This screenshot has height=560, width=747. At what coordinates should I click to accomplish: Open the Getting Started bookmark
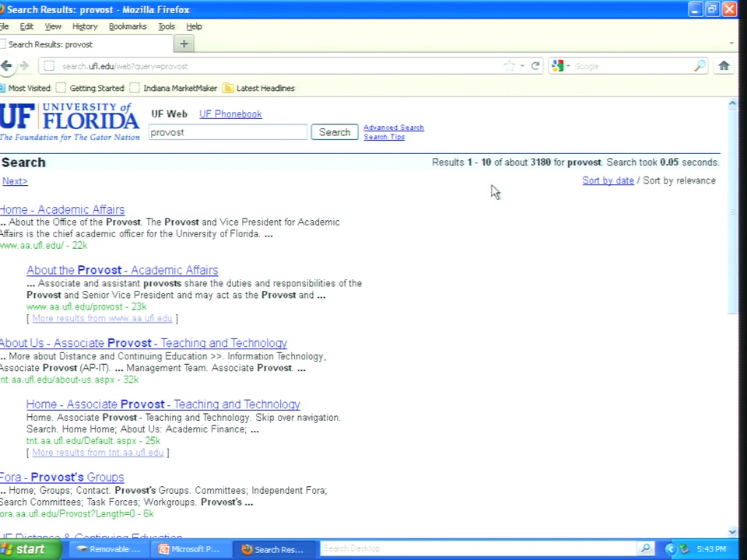click(x=90, y=88)
